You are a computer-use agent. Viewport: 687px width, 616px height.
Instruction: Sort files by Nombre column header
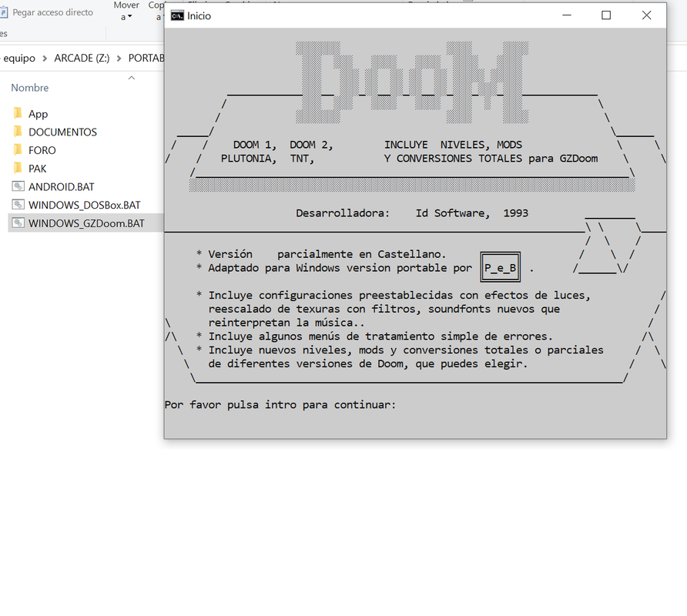[x=30, y=88]
